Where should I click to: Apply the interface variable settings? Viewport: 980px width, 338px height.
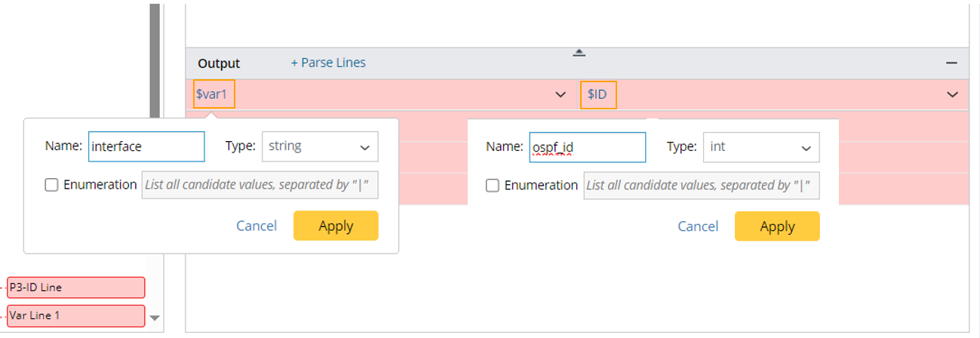tap(336, 226)
